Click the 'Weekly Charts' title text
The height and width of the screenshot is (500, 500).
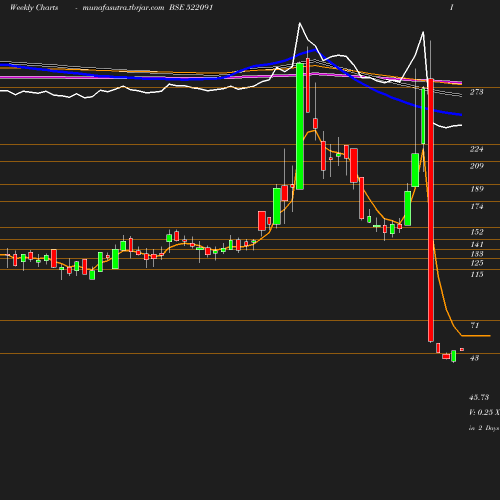(x=34, y=8)
